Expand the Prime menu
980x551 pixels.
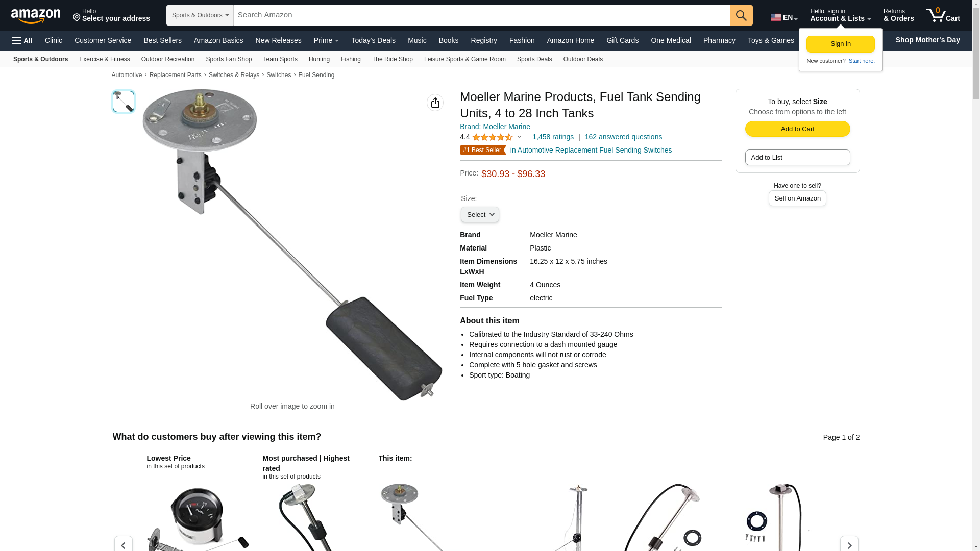tap(326, 40)
